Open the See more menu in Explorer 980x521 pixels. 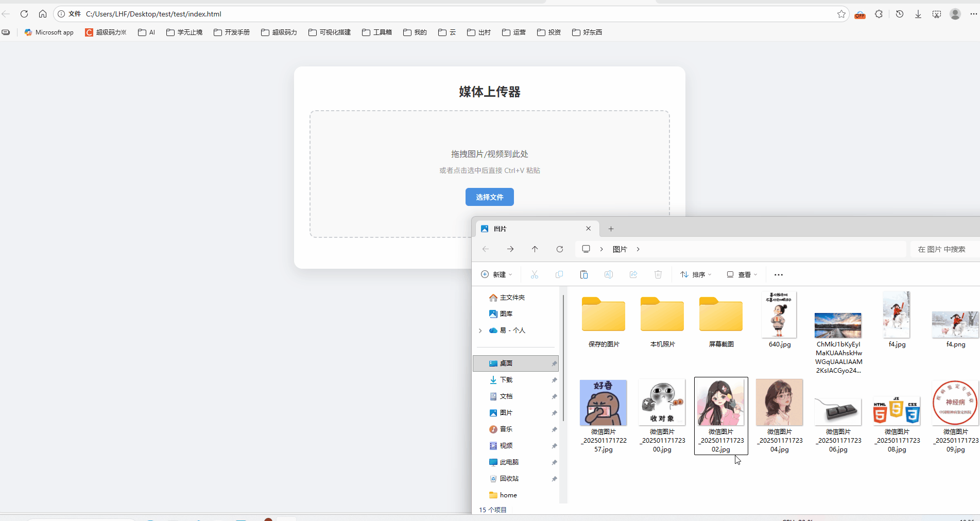point(778,274)
